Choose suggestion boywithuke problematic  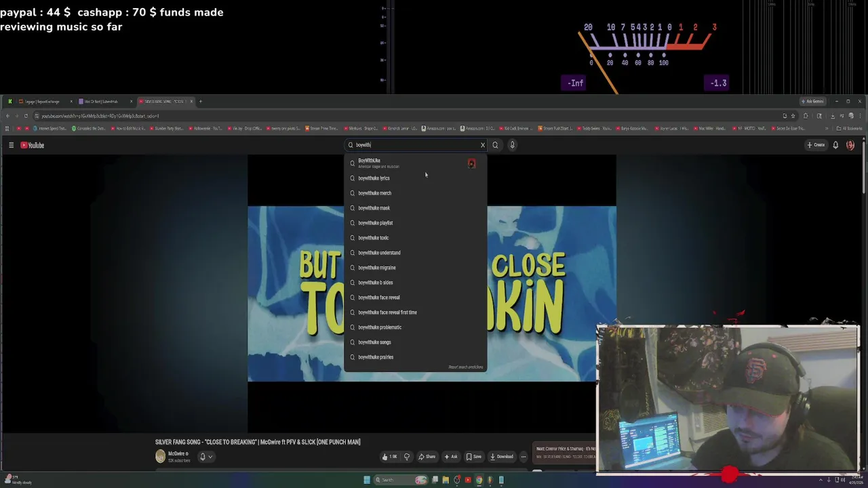(415, 327)
